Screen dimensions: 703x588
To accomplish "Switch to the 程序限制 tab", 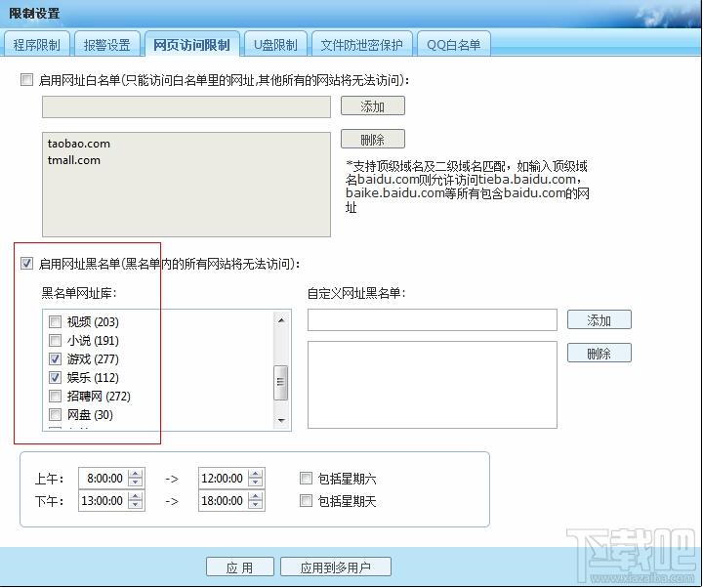I will tap(36, 44).
